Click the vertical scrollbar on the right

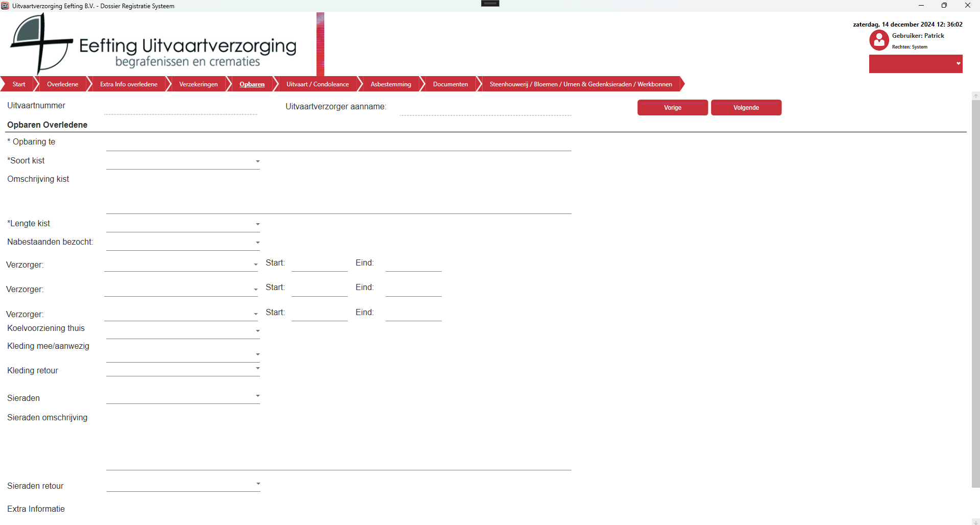pyautogui.click(x=975, y=291)
